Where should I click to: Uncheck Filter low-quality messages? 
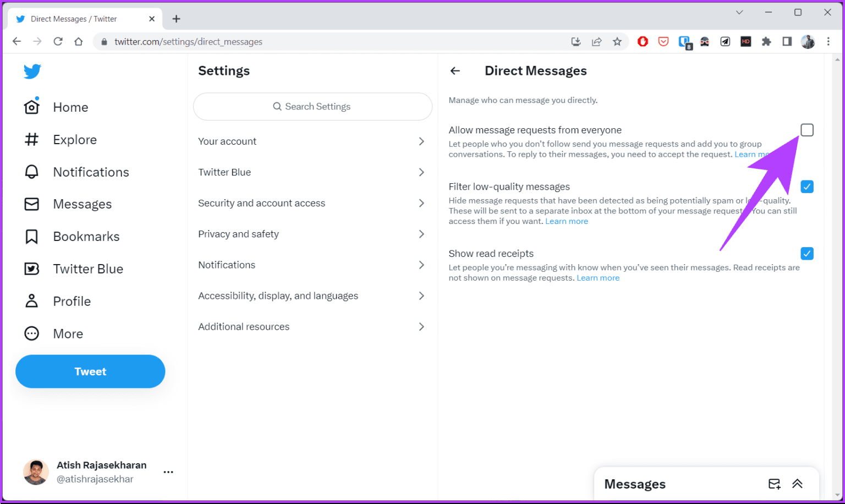[x=807, y=187]
